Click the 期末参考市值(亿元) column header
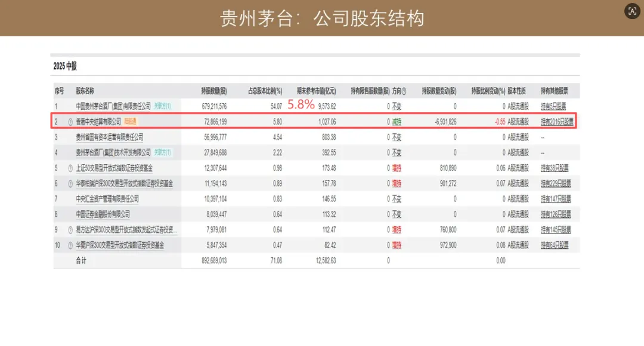 click(x=316, y=91)
